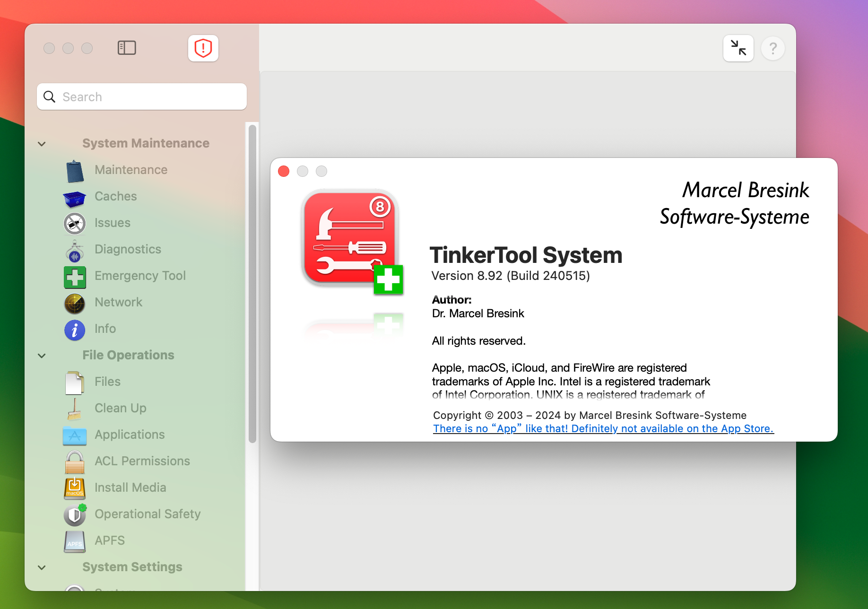Image resolution: width=868 pixels, height=609 pixels.
Task: Toggle the sidebar visibility
Action: click(x=126, y=48)
